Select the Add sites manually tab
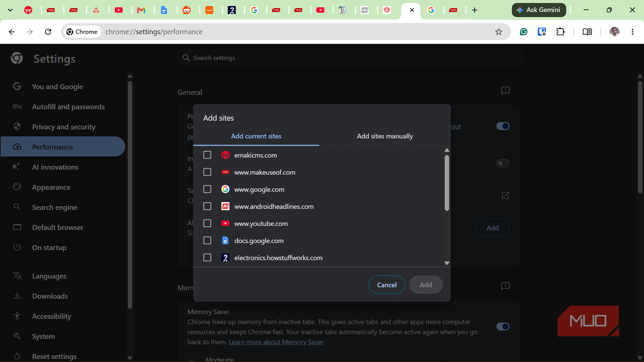 point(385,136)
